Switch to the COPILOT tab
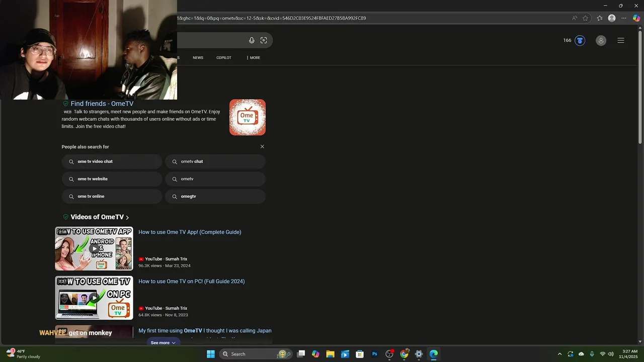This screenshot has width=644, height=362. [224, 58]
